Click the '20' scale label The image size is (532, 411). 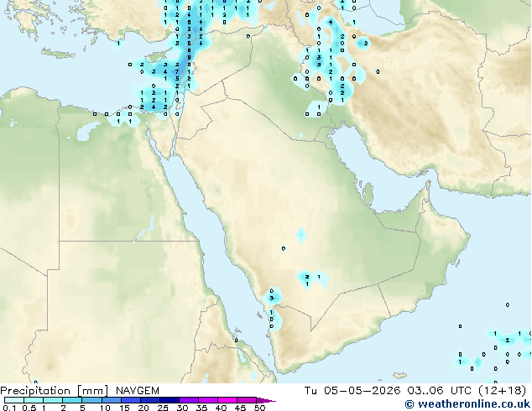point(143,408)
